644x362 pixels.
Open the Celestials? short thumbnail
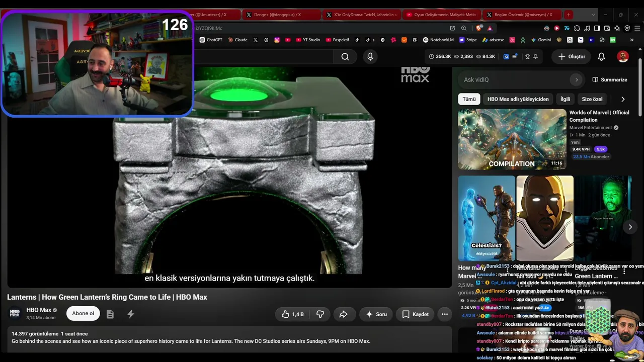[x=487, y=218]
